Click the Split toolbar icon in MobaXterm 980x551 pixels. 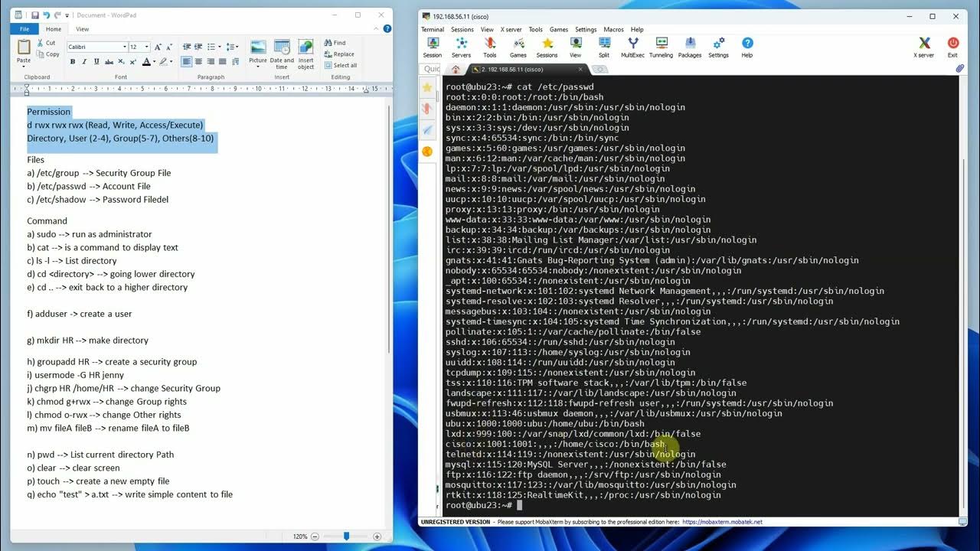click(x=604, y=47)
